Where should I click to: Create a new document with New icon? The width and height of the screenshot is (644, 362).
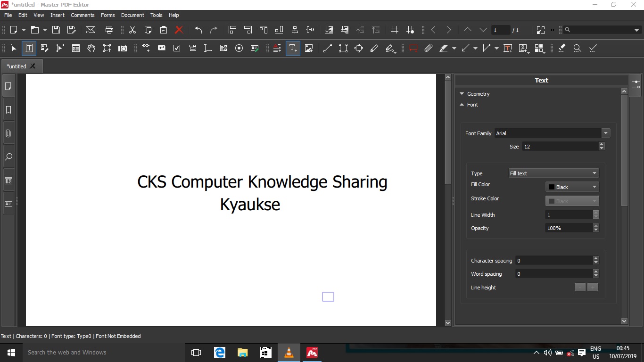pos(14,30)
